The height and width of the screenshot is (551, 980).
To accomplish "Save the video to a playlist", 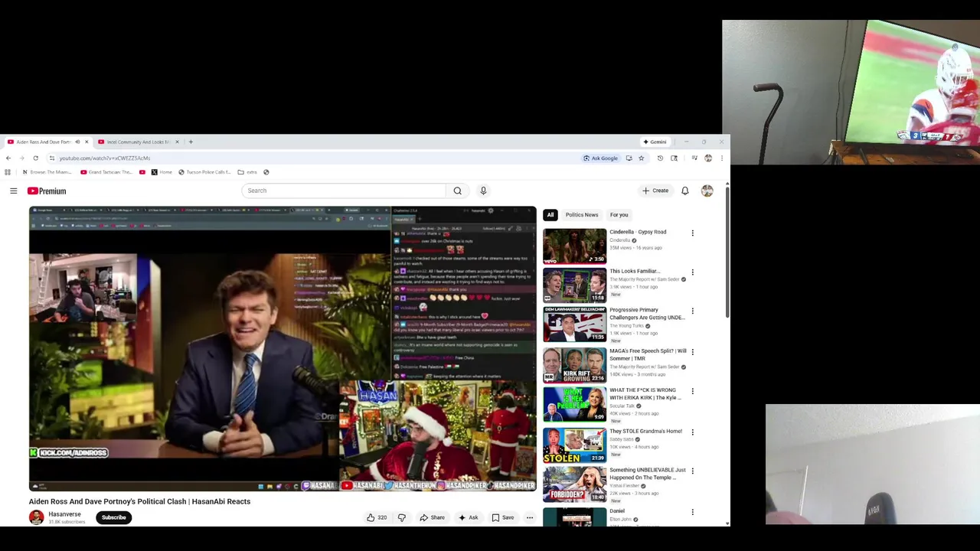I will coord(503,518).
